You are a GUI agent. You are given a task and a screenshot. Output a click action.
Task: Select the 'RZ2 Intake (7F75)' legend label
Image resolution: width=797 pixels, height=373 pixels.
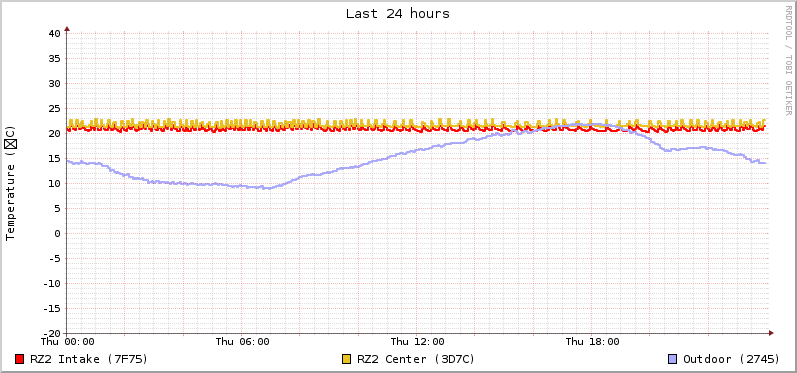click(89, 359)
